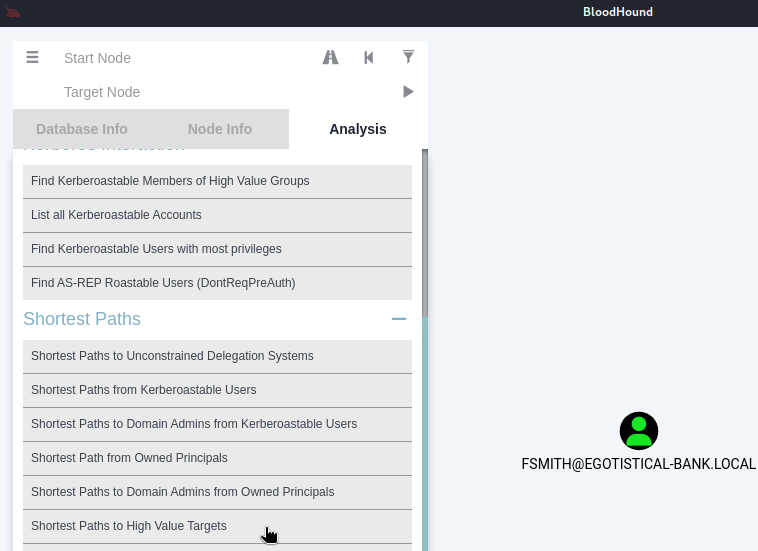Click the back step icon

(x=369, y=58)
